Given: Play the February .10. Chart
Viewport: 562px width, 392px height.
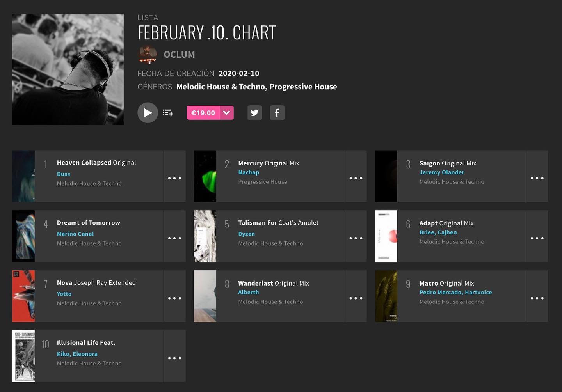Looking at the screenshot, I should pyautogui.click(x=148, y=113).
